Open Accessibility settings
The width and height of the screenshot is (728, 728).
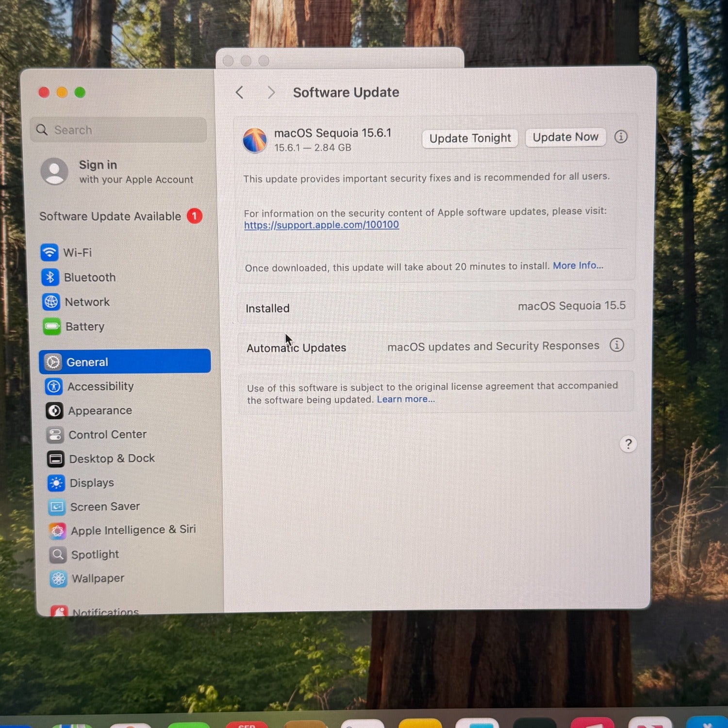tap(100, 386)
